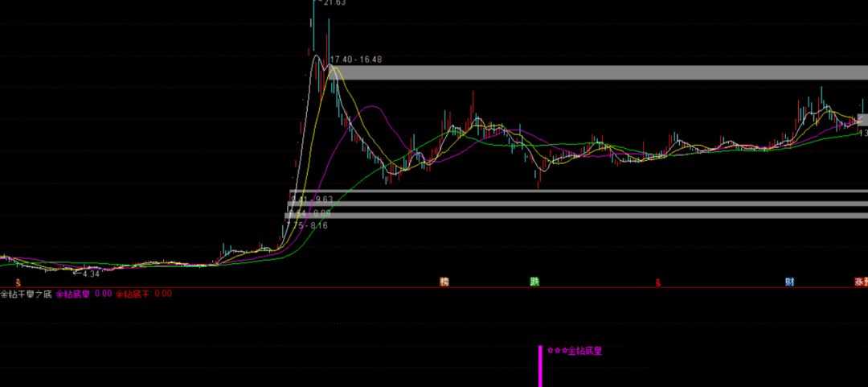
Task: Select the 9.63 gap zone label
Action: (x=313, y=199)
